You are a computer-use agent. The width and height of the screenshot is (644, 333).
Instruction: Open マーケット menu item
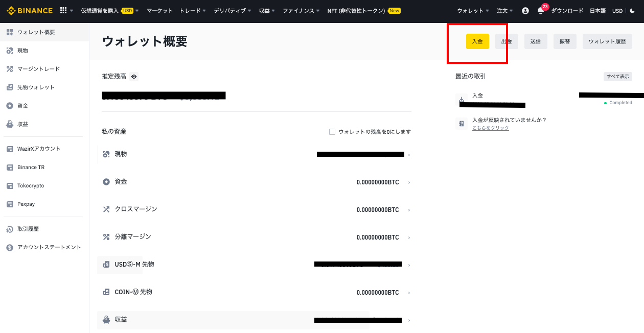(x=159, y=11)
